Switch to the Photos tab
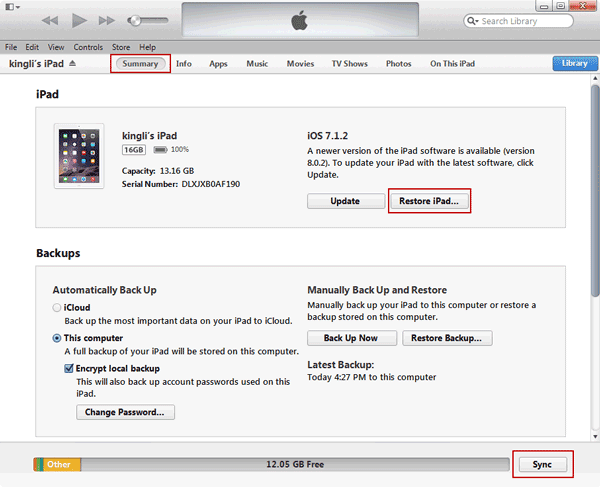Screen dimensions: 600x487 (x=398, y=64)
